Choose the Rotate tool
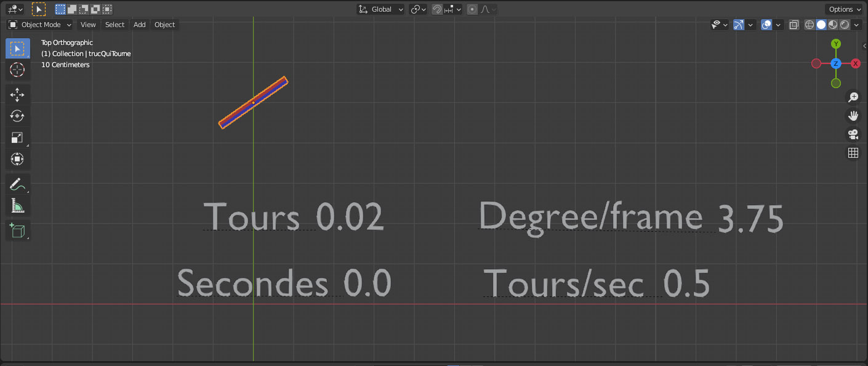Image resolution: width=868 pixels, height=366 pixels. [17, 116]
